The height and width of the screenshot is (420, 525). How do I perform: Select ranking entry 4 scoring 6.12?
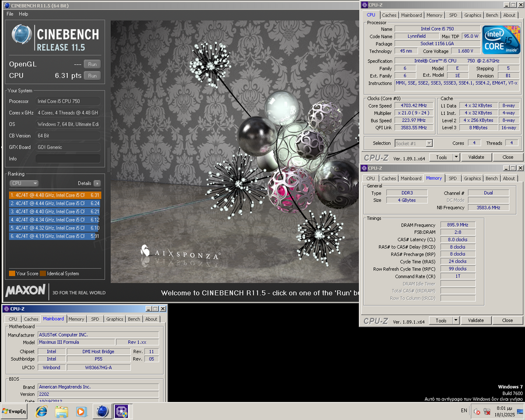(x=55, y=220)
